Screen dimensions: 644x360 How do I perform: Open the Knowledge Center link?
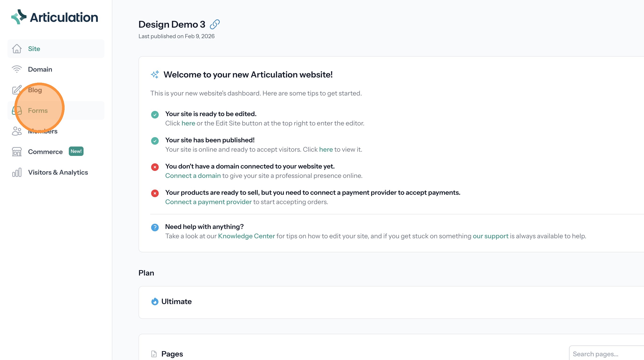[x=246, y=236]
